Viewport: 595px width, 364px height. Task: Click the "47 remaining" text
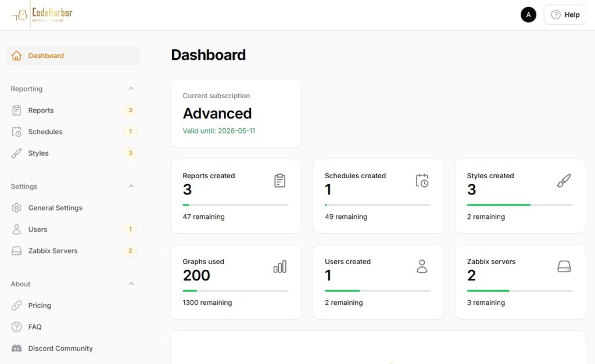click(204, 217)
